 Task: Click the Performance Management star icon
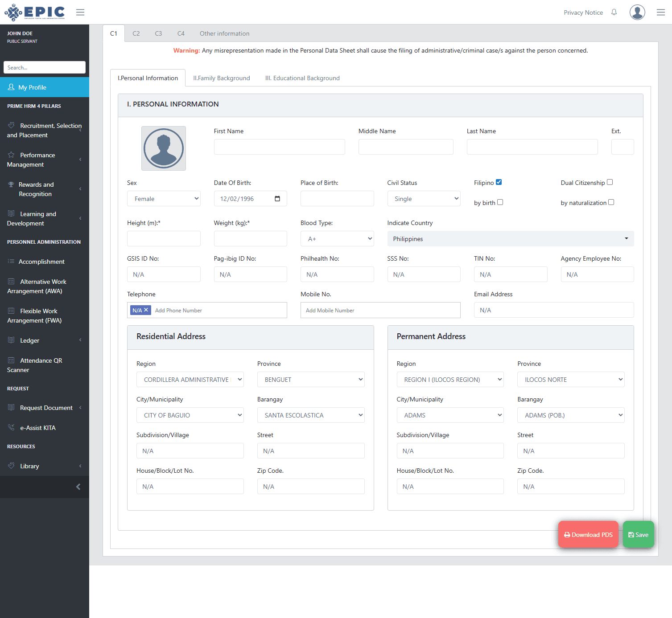pos(11,155)
